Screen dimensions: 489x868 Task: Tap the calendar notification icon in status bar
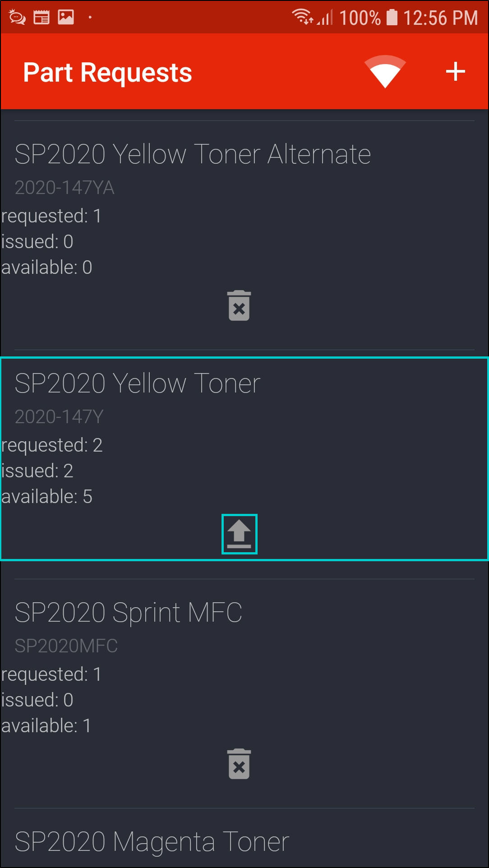click(42, 18)
